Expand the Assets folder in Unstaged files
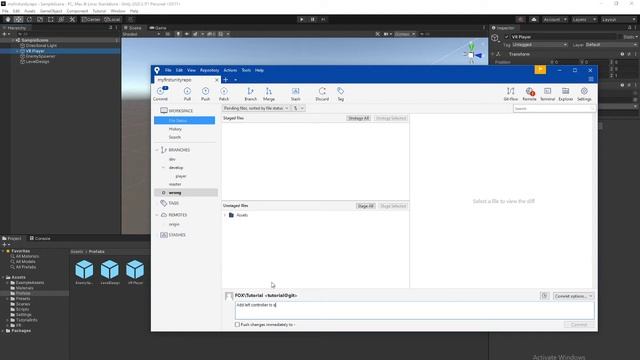 pyautogui.click(x=225, y=215)
